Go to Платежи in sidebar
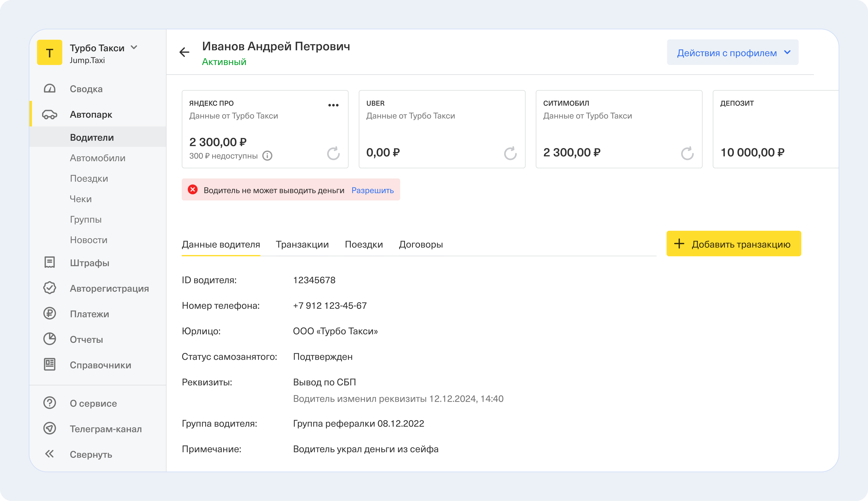 [x=89, y=314]
